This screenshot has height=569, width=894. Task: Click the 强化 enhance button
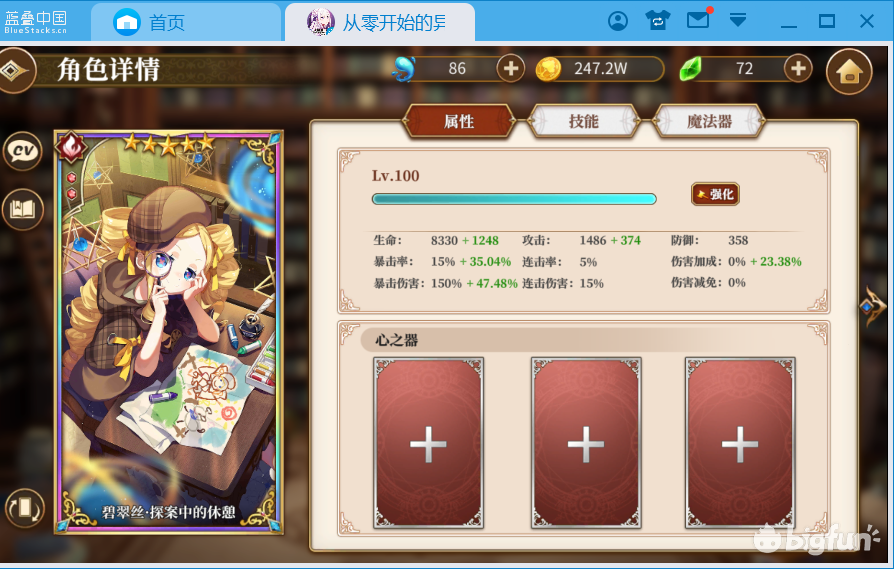(715, 194)
